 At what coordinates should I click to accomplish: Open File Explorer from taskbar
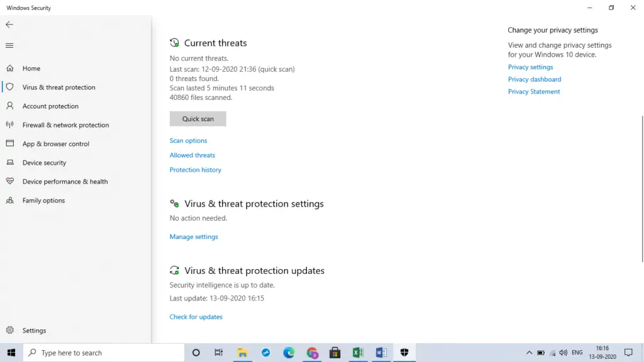pos(242,353)
